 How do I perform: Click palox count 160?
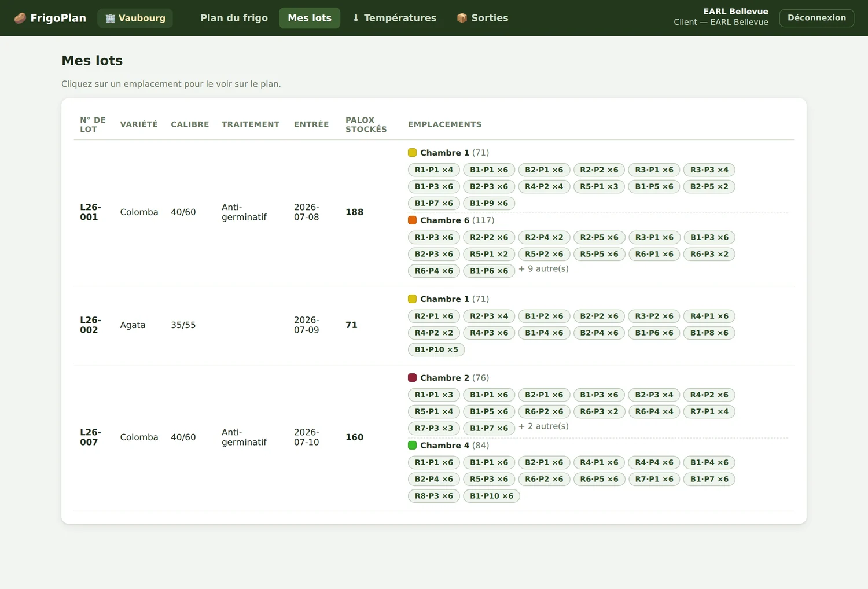pyautogui.click(x=355, y=437)
